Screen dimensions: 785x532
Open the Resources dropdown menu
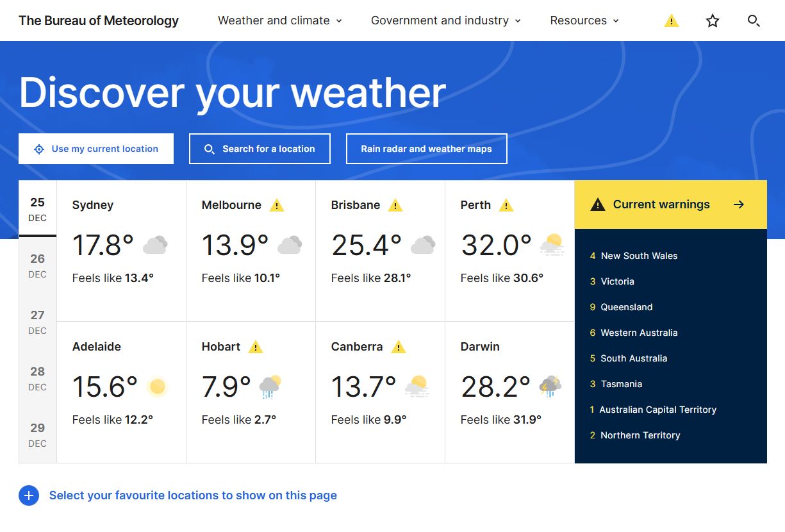point(584,21)
